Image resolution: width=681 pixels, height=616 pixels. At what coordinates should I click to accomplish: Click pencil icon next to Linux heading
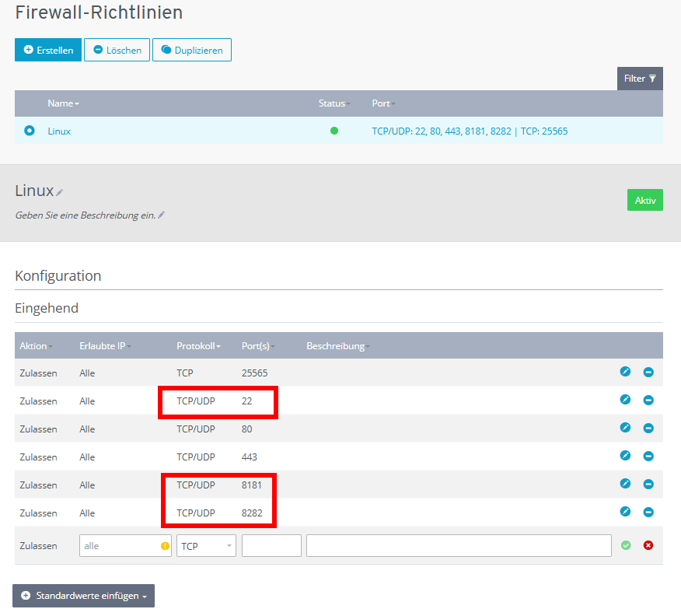click(x=60, y=192)
